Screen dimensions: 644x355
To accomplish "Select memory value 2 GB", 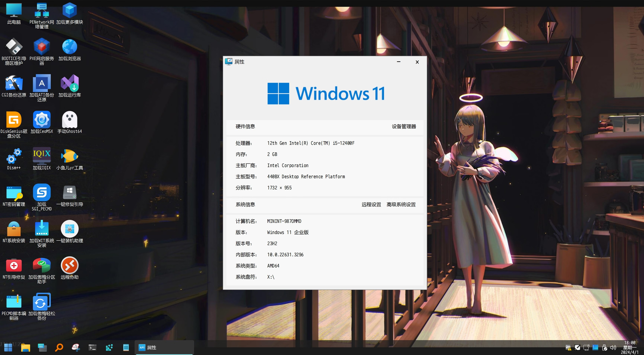I will coord(272,154).
